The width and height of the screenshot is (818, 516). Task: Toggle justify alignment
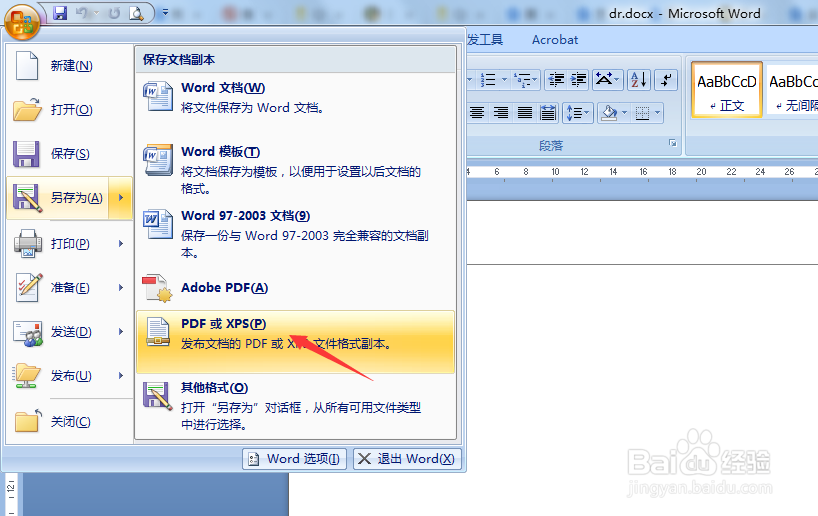point(524,113)
